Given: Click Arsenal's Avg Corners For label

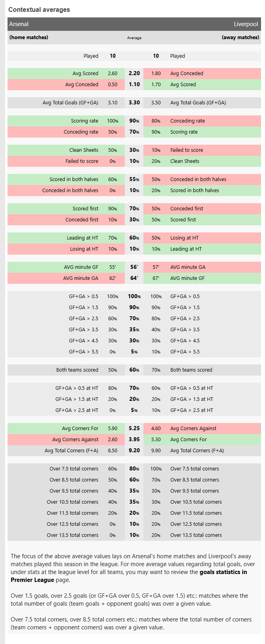Looking at the screenshot, I should tap(80, 428).
